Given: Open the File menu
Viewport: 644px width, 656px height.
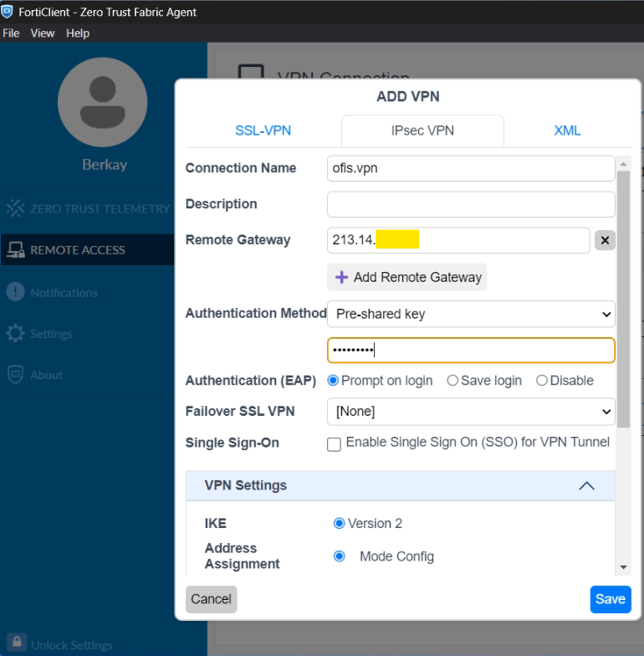Looking at the screenshot, I should 11,33.
